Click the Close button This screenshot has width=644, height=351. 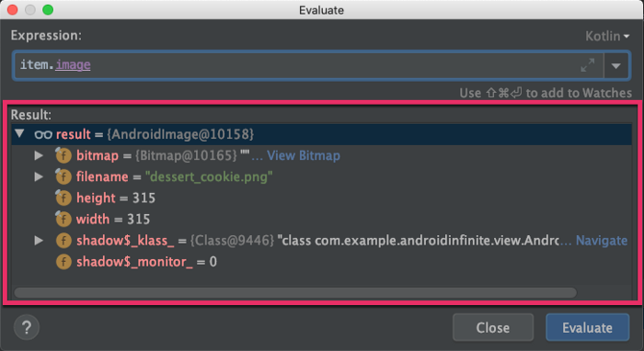point(493,328)
